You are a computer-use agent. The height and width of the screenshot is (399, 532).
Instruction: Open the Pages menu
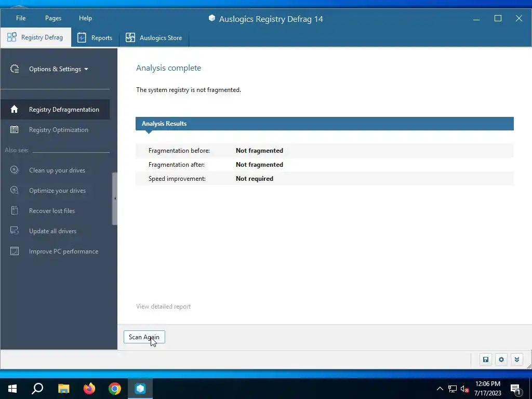click(54, 18)
